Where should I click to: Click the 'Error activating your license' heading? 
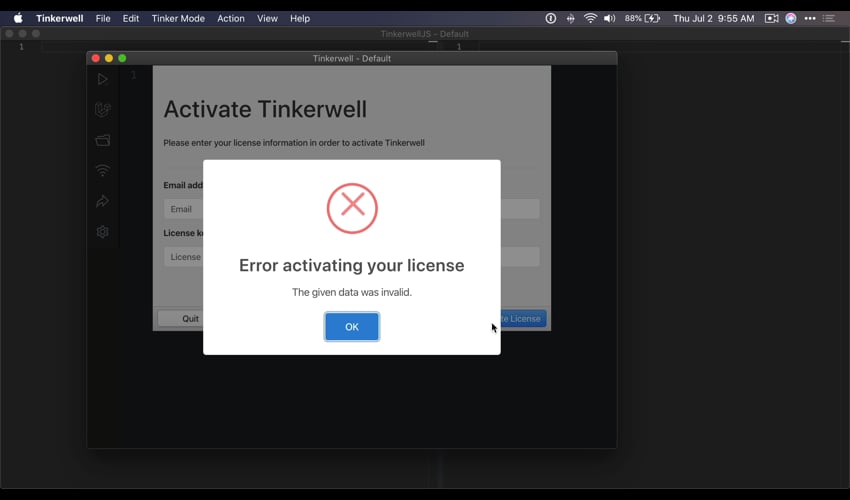tap(352, 265)
